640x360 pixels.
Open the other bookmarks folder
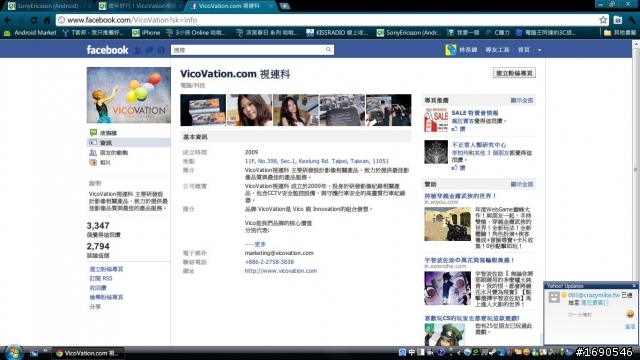620,33
